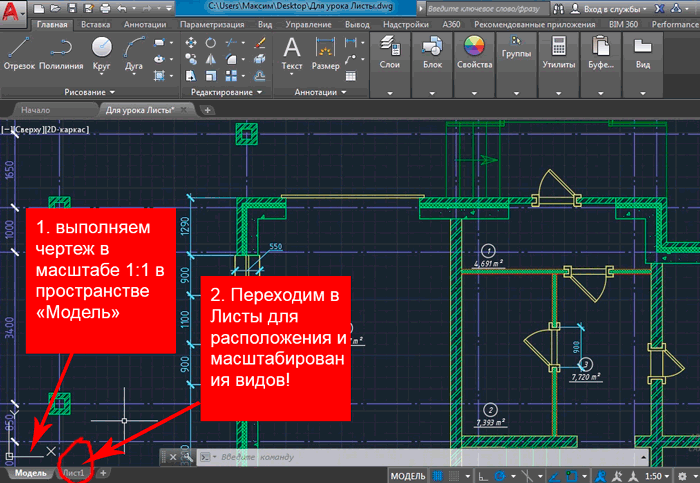Click the Scale tool icon
Screen dimensions: 700x483
coord(210,76)
